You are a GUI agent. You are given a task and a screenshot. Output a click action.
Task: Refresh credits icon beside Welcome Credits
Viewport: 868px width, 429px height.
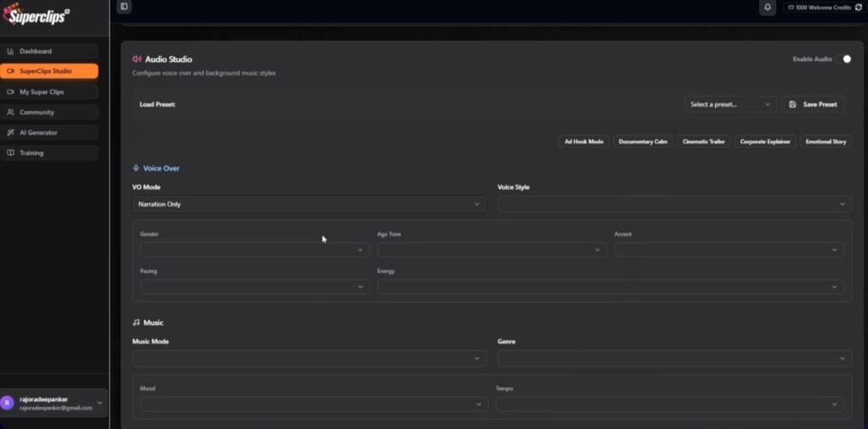tap(859, 7)
